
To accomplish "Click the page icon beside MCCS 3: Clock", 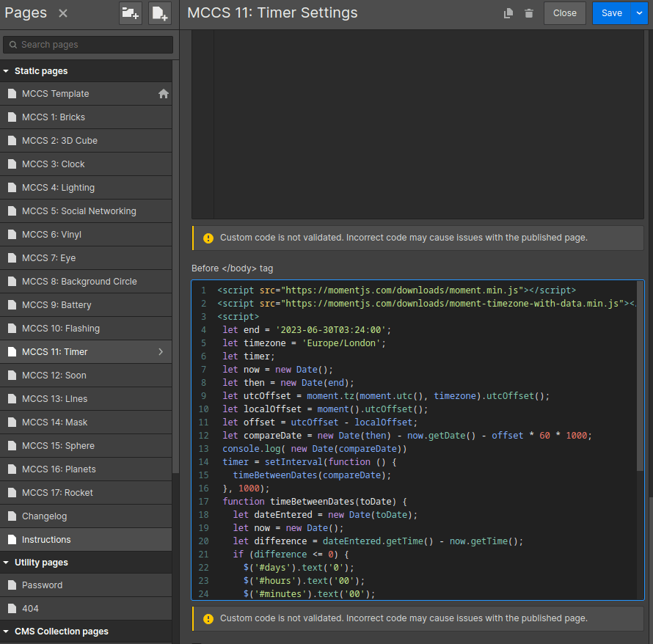I will [x=12, y=164].
